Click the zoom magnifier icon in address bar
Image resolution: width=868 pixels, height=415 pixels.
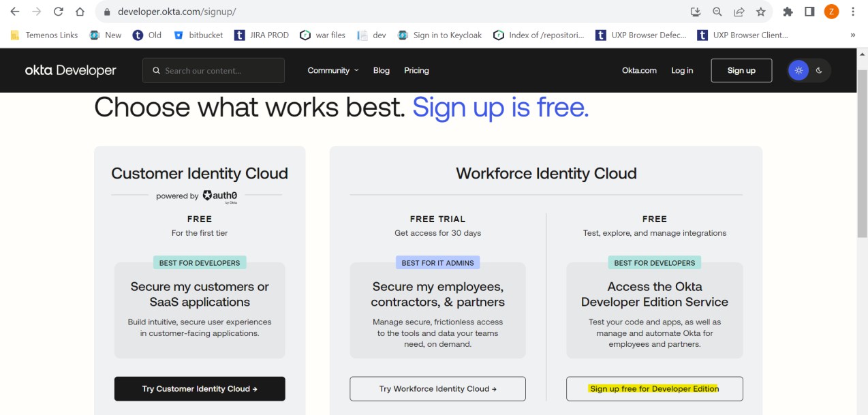717,12
